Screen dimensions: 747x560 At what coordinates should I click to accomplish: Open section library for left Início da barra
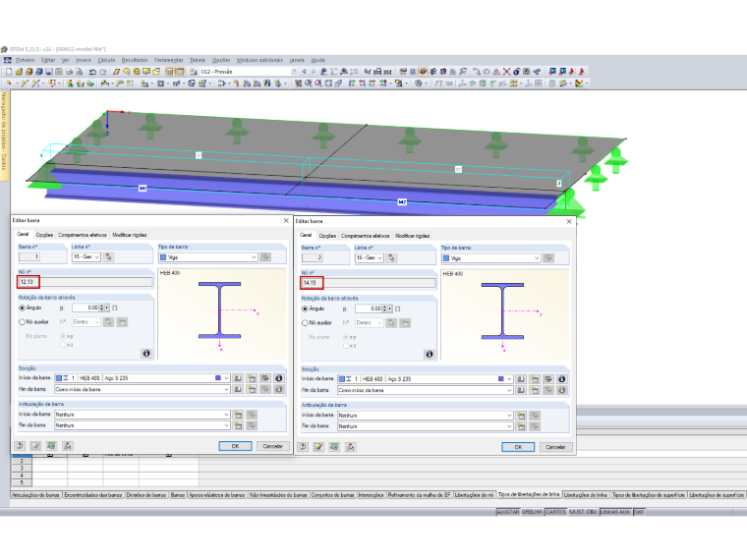point(238,378)
